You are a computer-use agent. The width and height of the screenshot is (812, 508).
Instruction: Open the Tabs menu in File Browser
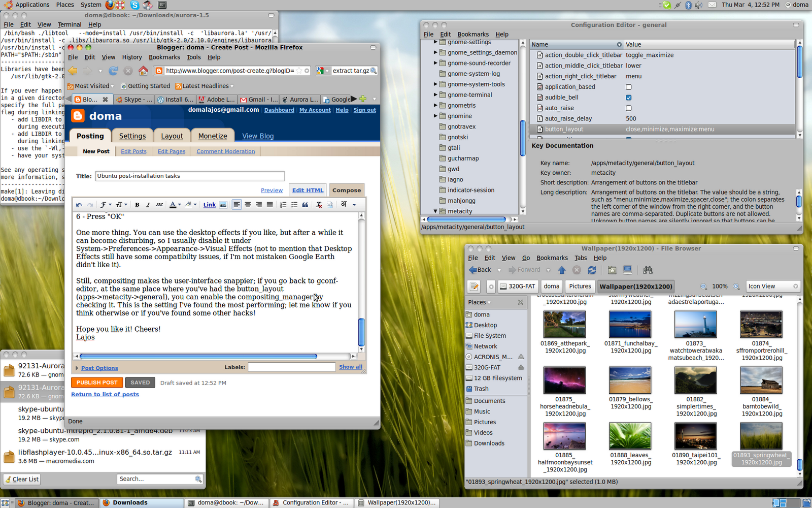(581, 258)
